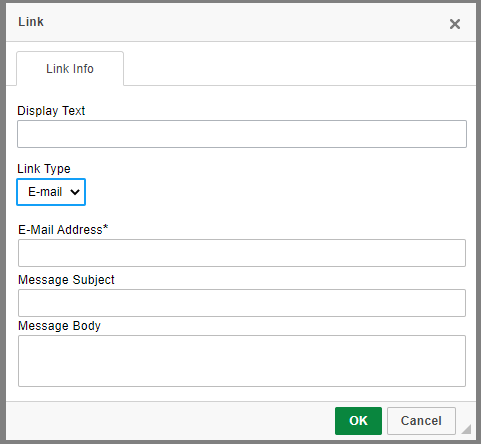Click the Message Subject label
481x444 pixels.
click(x=66, y=280)
